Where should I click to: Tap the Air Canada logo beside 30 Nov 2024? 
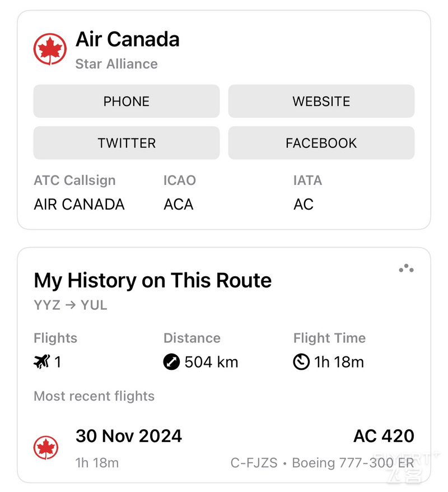[x=46, y=447]
